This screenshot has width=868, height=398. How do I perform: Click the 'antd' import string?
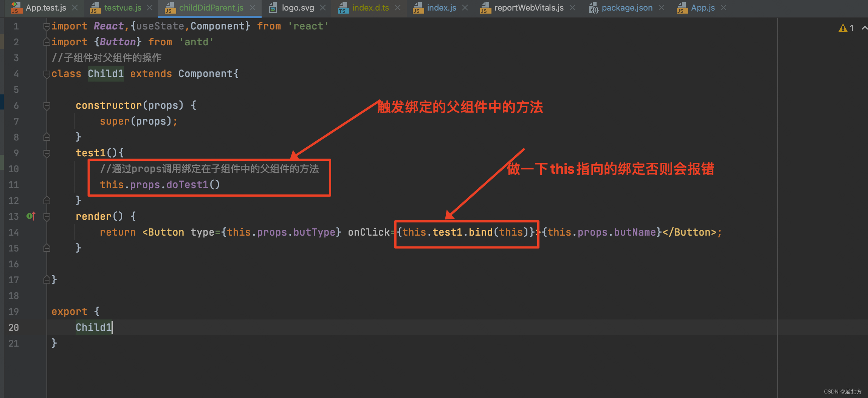196,42
